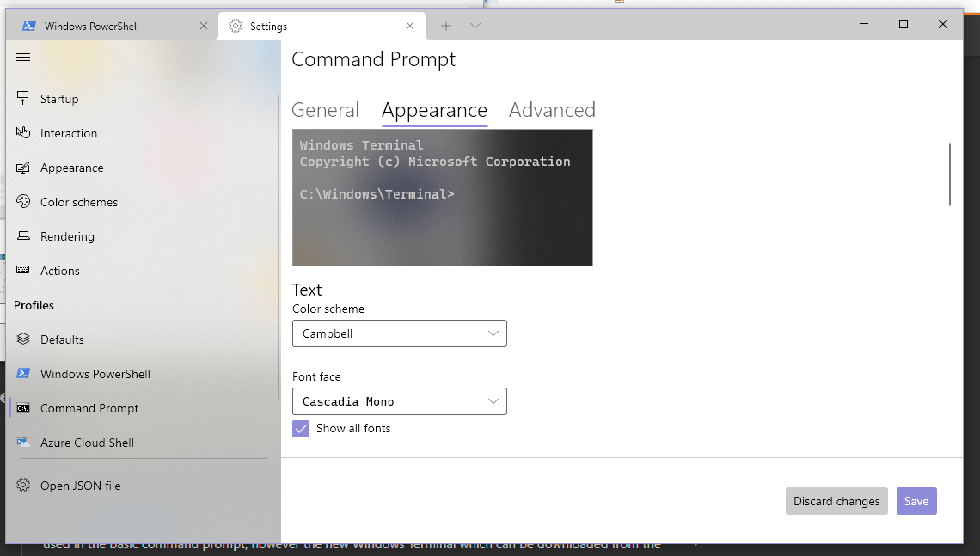This screenshot has width=980, height=556.
Task: Click the PowerShell tab icon
Action: [x=28, y=26]
